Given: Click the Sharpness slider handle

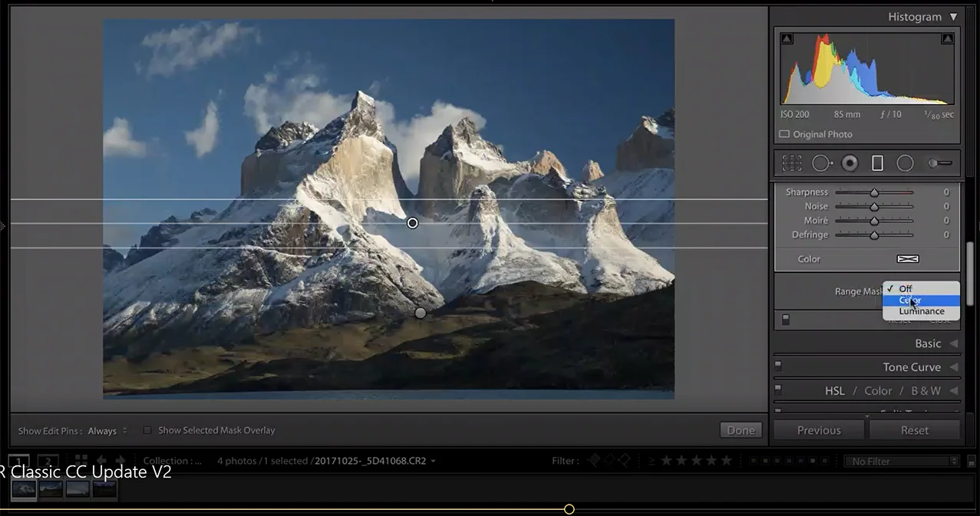Looking at the screenshot, I should pyautogui.click(x=874, y=192).
